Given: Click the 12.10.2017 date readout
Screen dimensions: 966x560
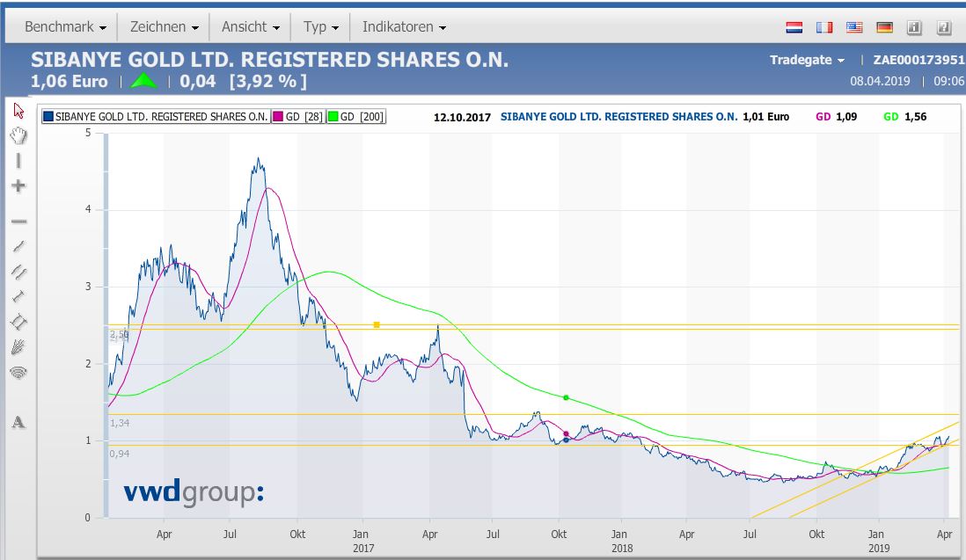Looking at the screenshot, I should [462, 117].
